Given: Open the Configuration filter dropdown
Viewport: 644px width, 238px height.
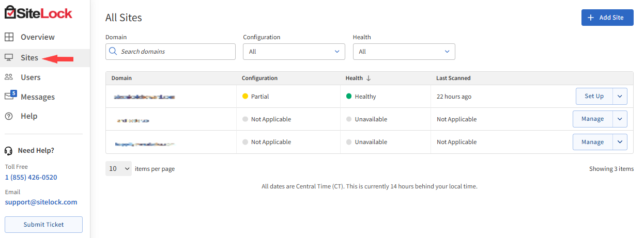Looking at the screenshot, I should 294,52.
